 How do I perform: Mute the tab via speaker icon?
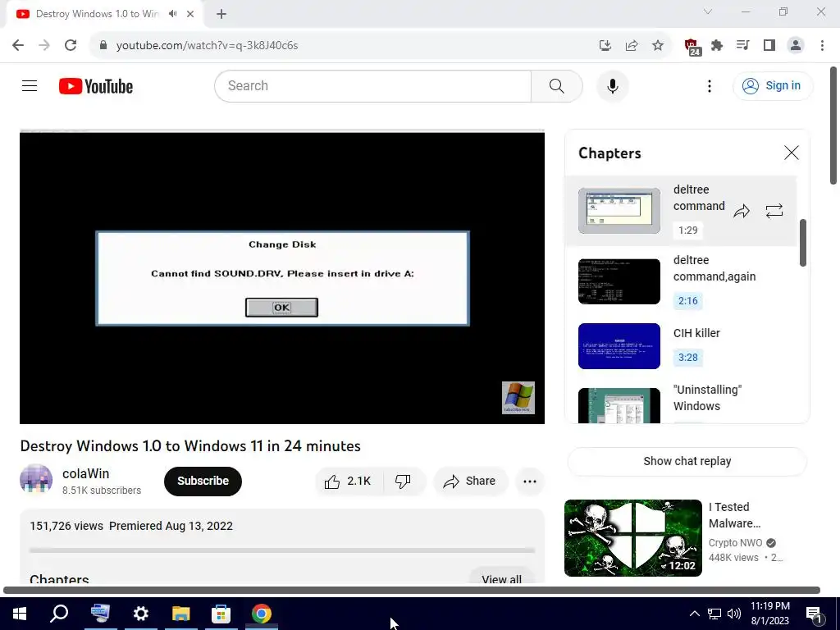[172, 14]
